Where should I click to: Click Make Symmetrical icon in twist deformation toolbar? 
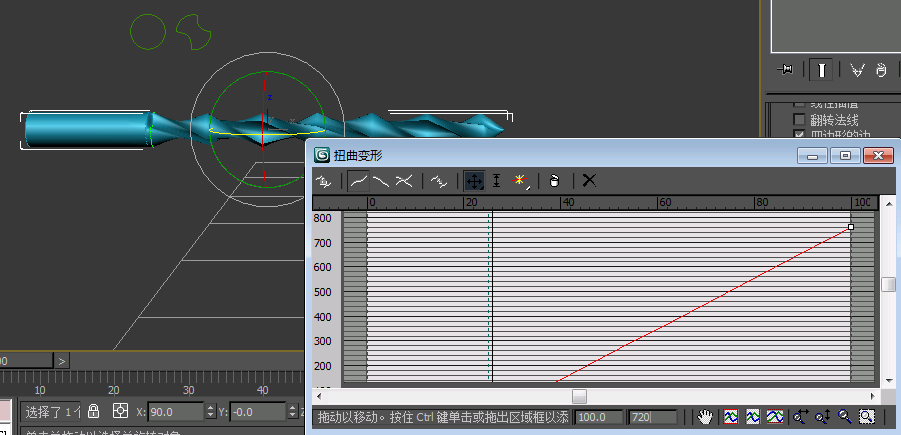(324, 181)
